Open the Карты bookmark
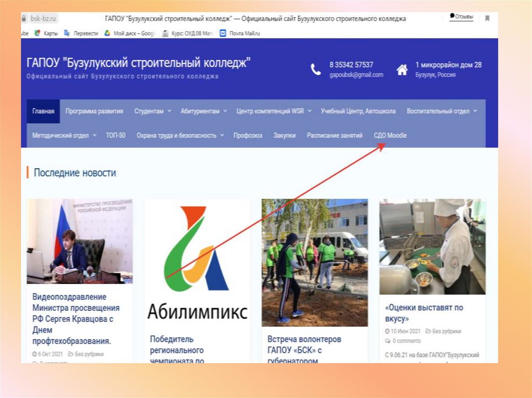Screen dimensions: 532x398 (x=46, y=33)
